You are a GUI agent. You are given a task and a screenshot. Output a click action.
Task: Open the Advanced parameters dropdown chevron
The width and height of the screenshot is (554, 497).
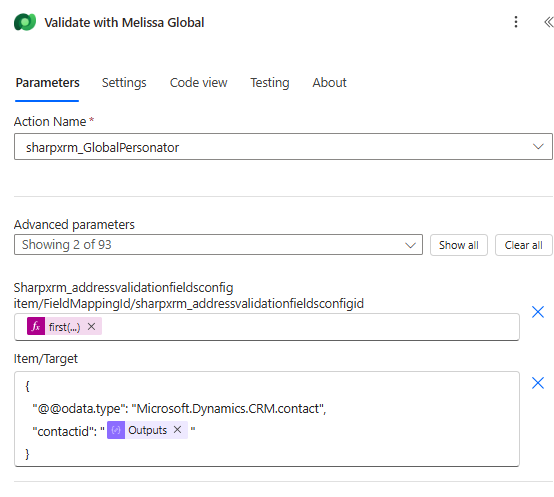click(410, 245)
